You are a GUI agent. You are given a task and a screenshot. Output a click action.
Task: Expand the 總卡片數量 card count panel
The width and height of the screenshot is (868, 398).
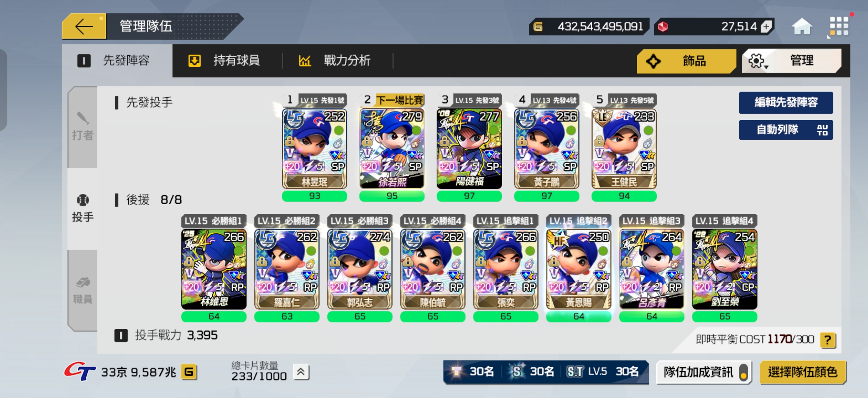pos(301,372)
